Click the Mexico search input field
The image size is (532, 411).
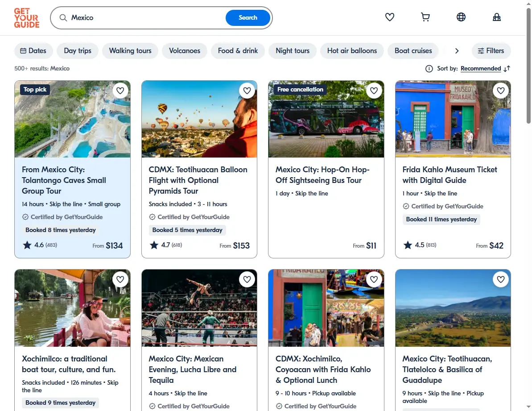coord(146,18)
